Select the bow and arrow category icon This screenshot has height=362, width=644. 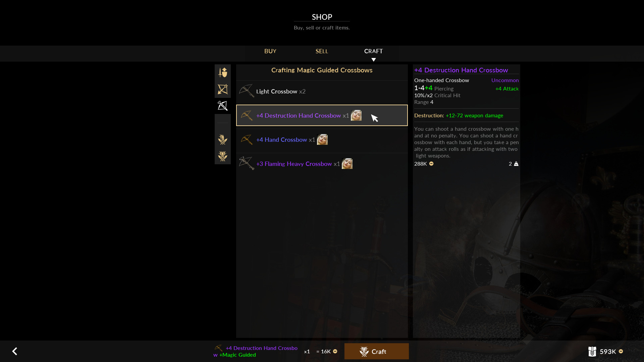223,89
